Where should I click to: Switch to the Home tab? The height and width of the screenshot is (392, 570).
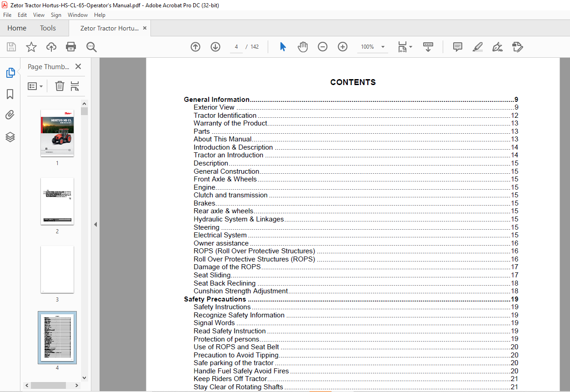pos(17,28)
